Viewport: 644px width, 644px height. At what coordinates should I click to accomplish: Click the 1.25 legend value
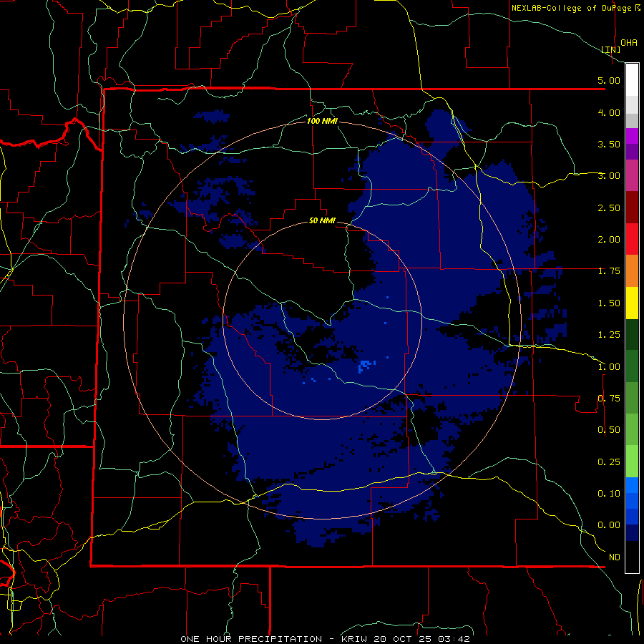(609, 335)
